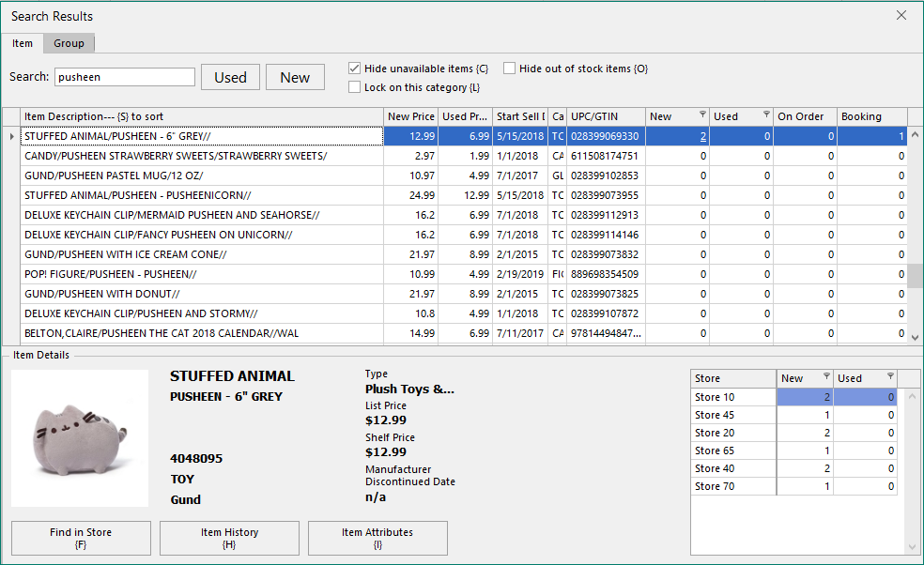Click the Used Pr... column header

click(466, 116)
